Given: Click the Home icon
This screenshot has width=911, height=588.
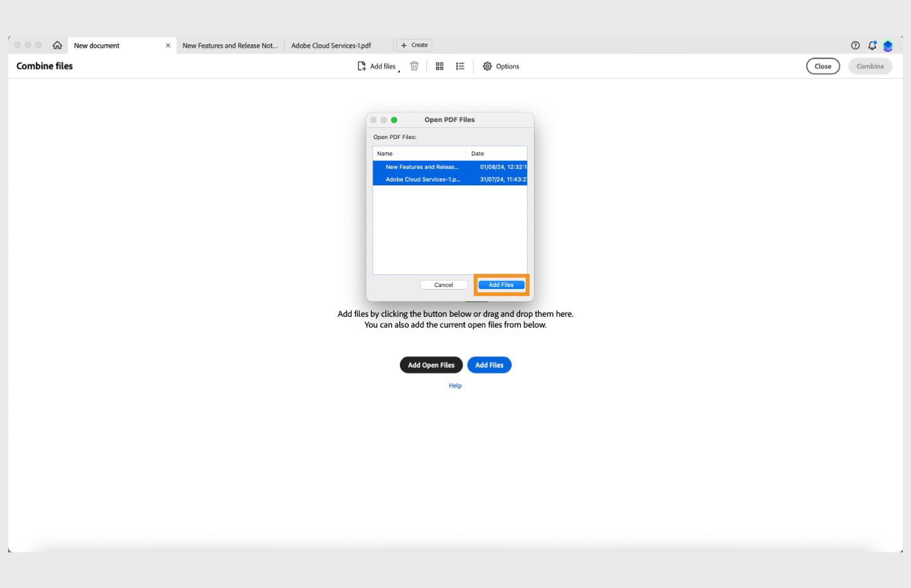Looking at the screenshot, I should (58, 45).
